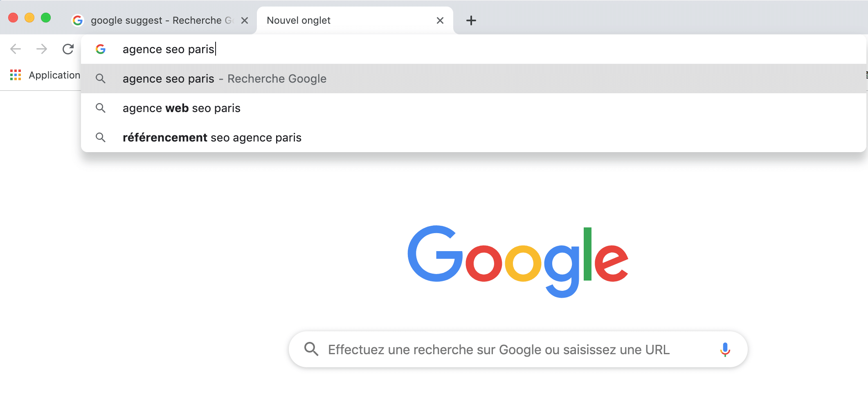Pick the 'référencement seo agence paris' suggestion
868x400 pixels.
coord(212,137)
